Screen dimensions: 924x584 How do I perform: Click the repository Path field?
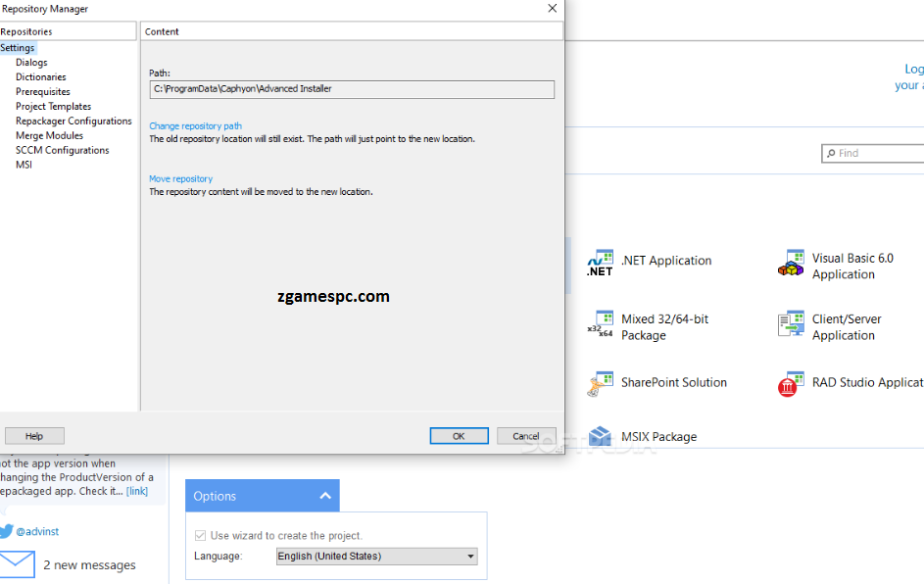tap(352, 89)
